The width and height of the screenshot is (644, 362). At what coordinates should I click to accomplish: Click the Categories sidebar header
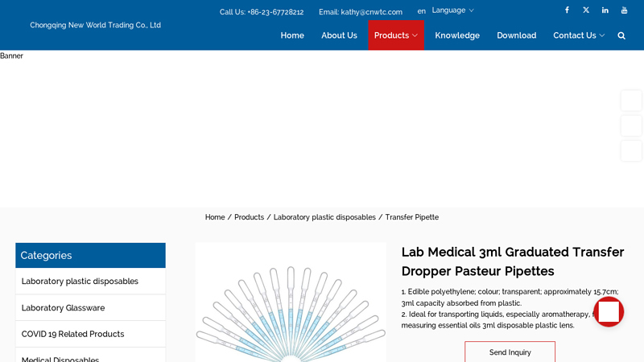coord(90,255)
